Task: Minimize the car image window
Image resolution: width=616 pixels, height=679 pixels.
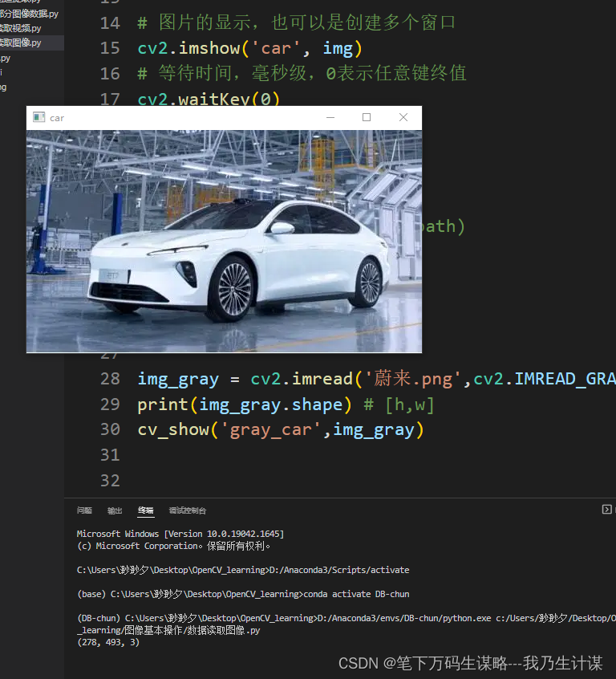Action: 330,117
